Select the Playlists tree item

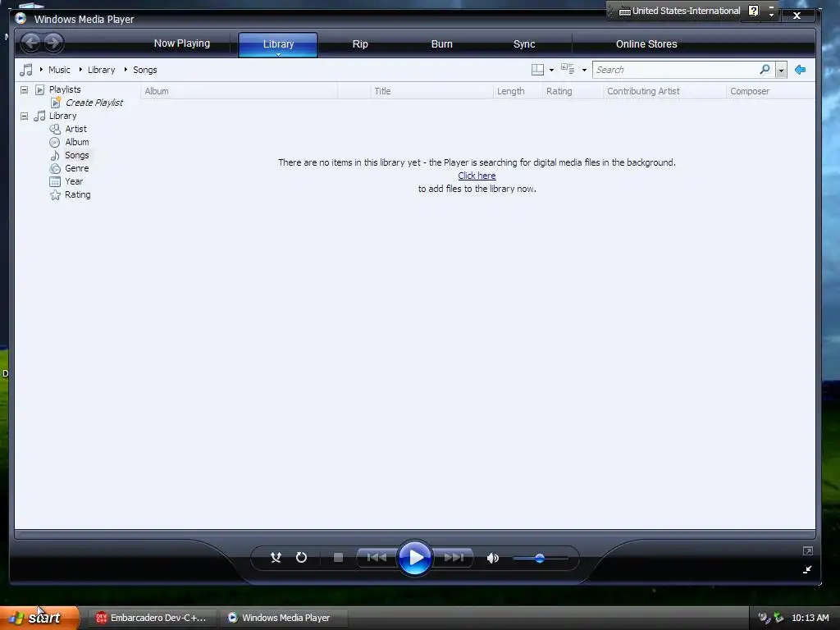(x=65, y=89)
